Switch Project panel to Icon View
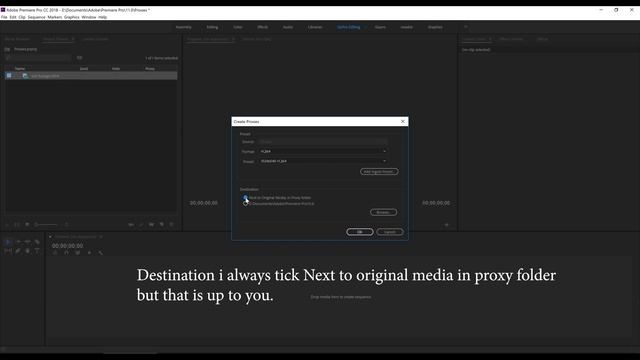The image size is (640, 360). tap(27, 224)
